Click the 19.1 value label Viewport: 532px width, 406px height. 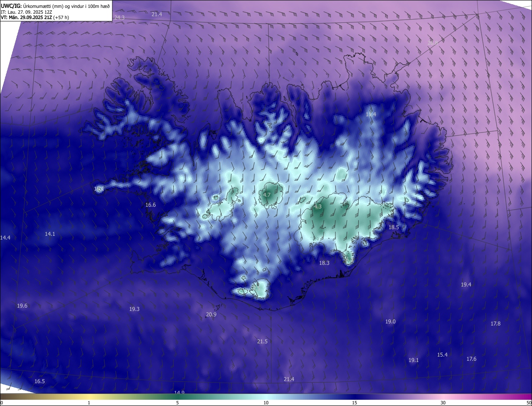[x=414, y=360]
